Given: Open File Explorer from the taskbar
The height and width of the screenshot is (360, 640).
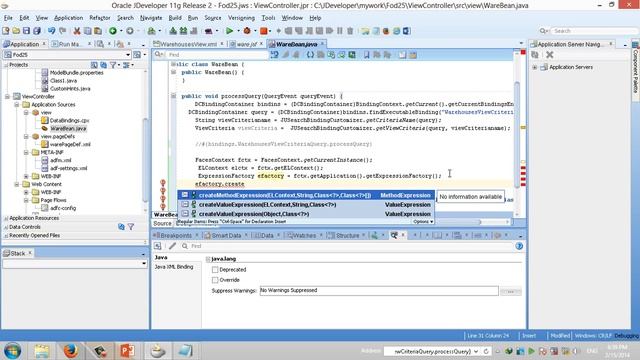Looking at the screenshot, I should (x=42, y=351).
